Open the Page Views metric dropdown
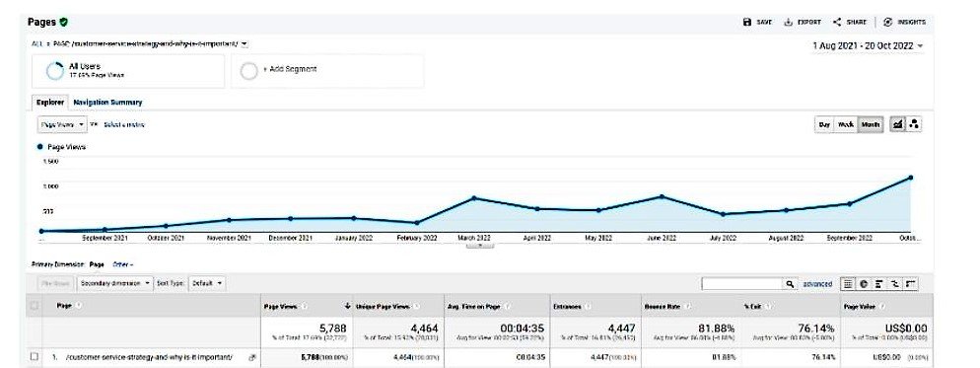The image size is (980, 368). coord(62,124)
